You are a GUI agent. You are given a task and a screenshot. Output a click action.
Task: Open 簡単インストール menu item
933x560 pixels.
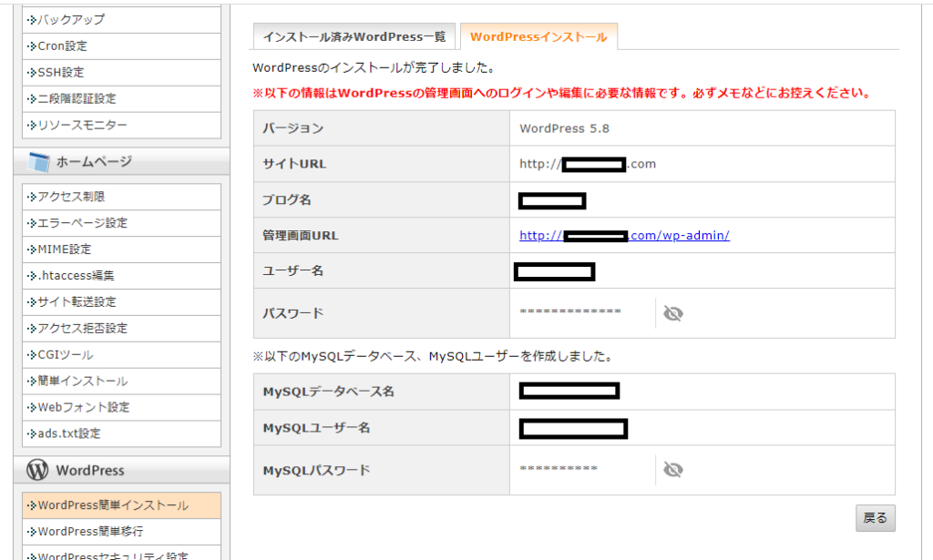(121, 381)
